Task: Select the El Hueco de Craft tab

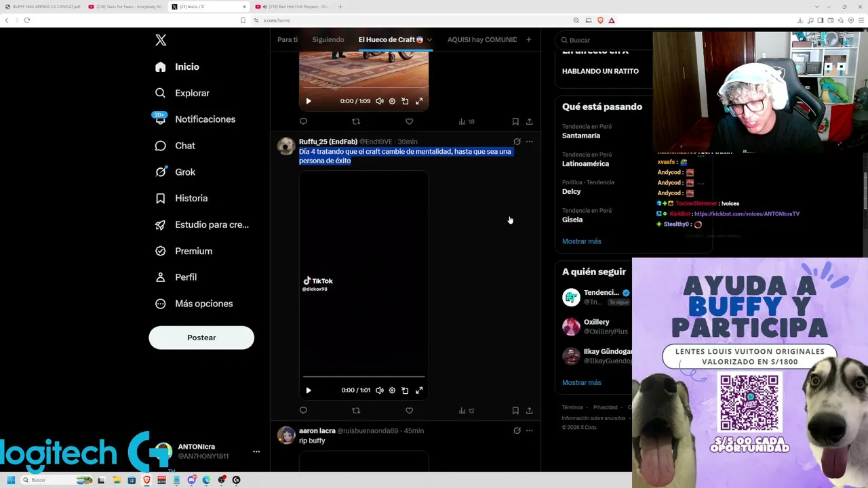Action: [x=391, y=39]
